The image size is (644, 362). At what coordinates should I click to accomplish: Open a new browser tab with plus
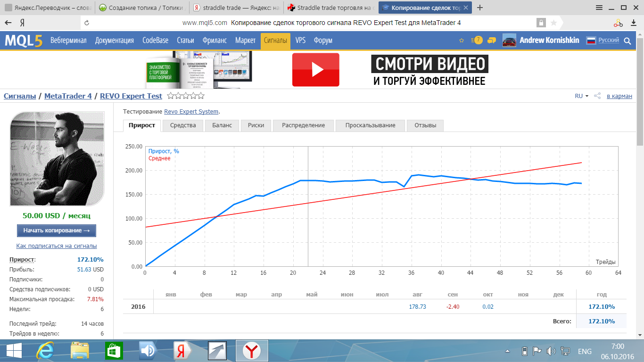pyautogui.click(x=480, y=8)
